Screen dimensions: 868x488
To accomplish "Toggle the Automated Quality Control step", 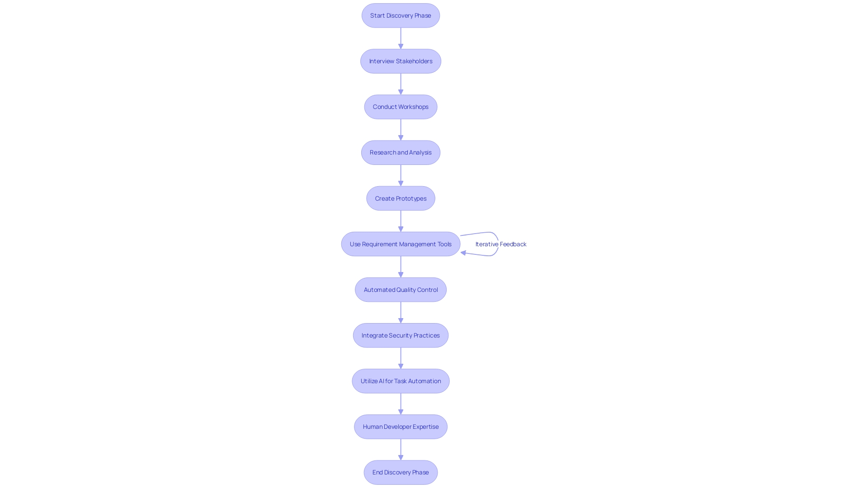I will (401, 290).
